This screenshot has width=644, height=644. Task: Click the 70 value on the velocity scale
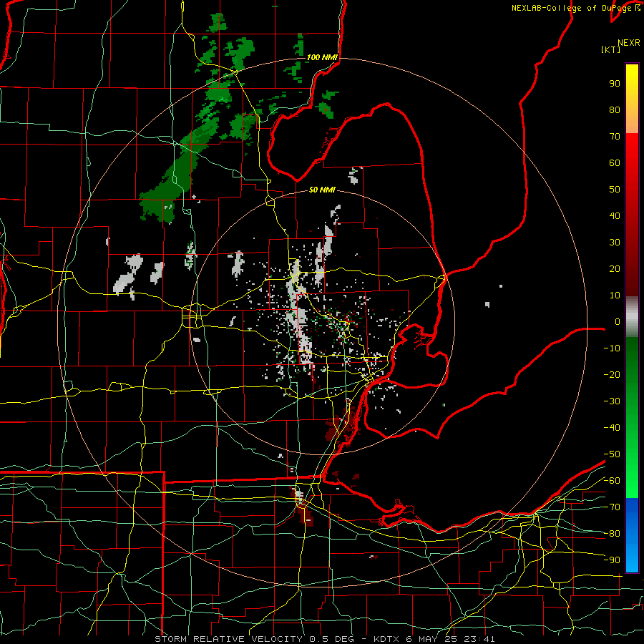click(615, 137)
